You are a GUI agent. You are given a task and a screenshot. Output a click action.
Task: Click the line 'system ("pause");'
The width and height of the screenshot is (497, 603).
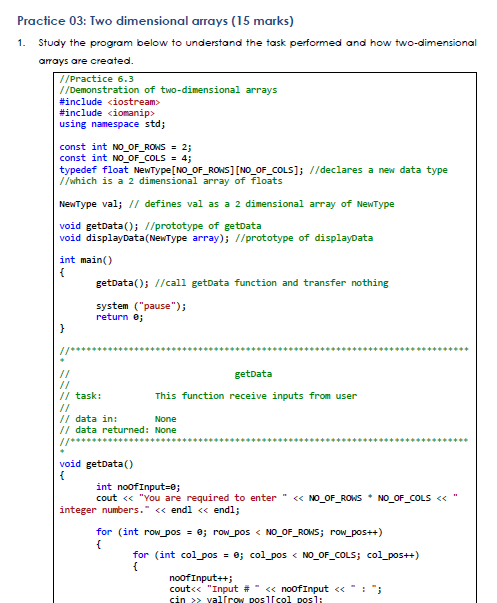141,306
